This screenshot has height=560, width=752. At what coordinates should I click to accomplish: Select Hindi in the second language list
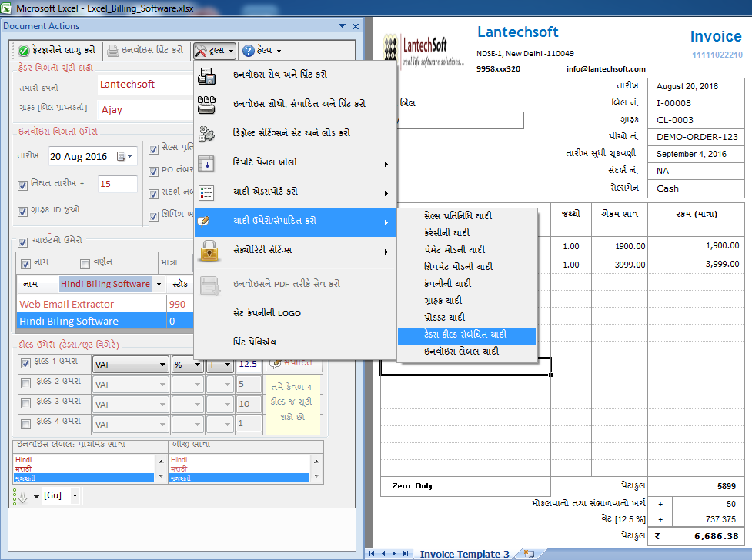click(x=240, y=460)
